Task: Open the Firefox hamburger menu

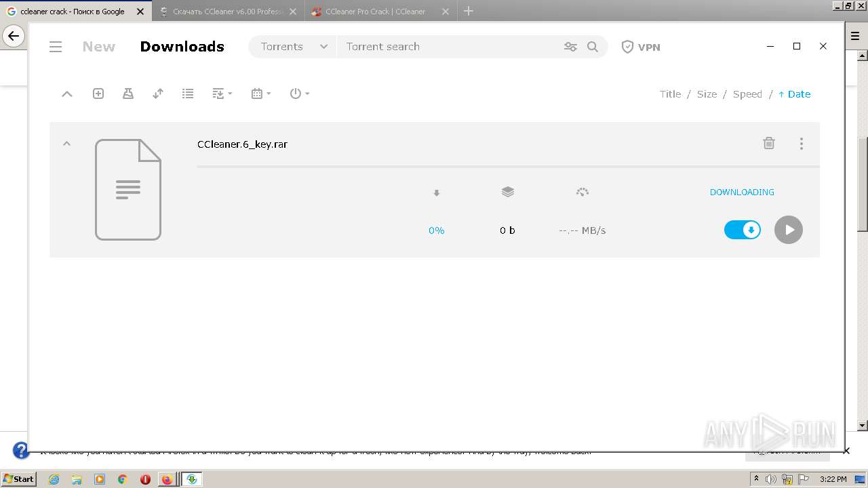Action: (x=855, y=37)
